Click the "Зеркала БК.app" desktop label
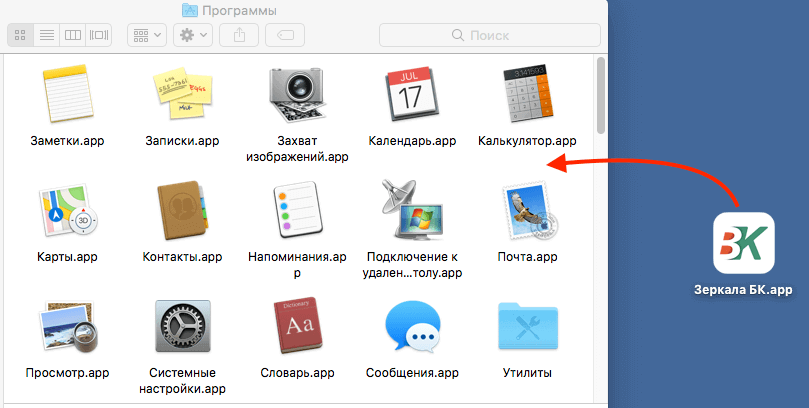The height and width of the screenshot is (408, 809). 743,290
